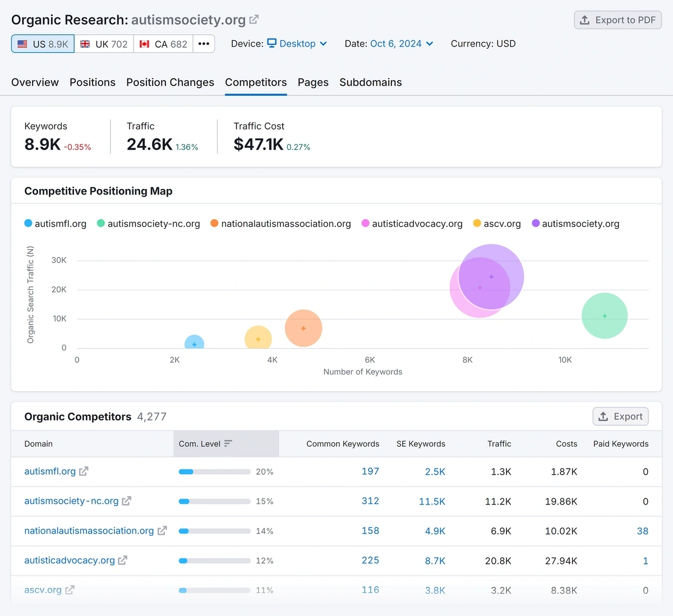Open the autismsociety.org external link icon
The height and width of the screenshot is (616, 673).
click(254, 20)
